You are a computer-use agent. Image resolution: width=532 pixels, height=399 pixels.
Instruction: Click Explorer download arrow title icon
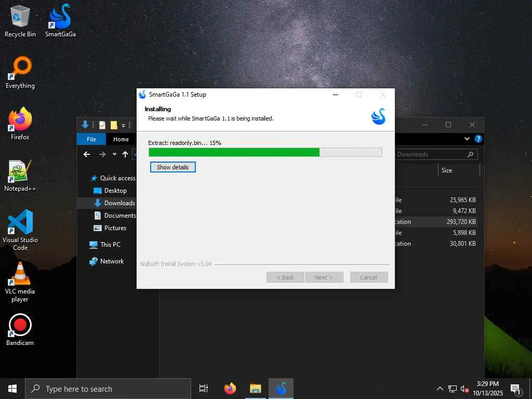[x=85, y=125]
